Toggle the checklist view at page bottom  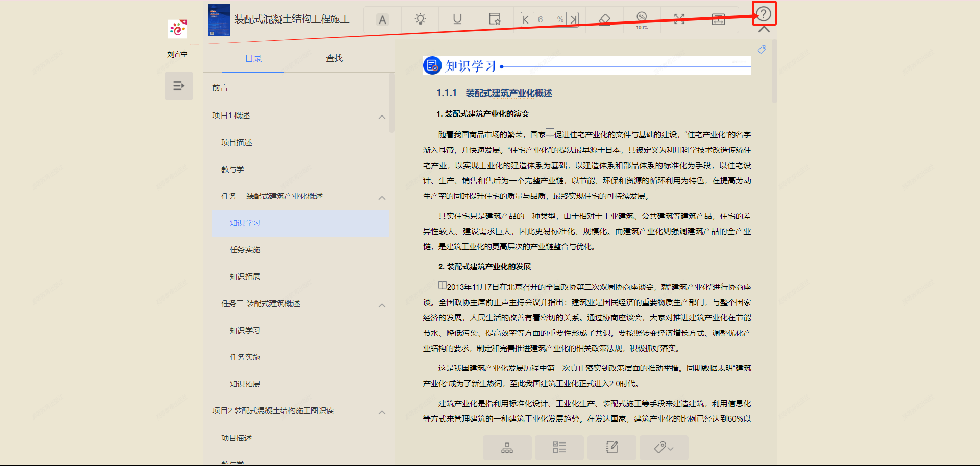[559, 448]
